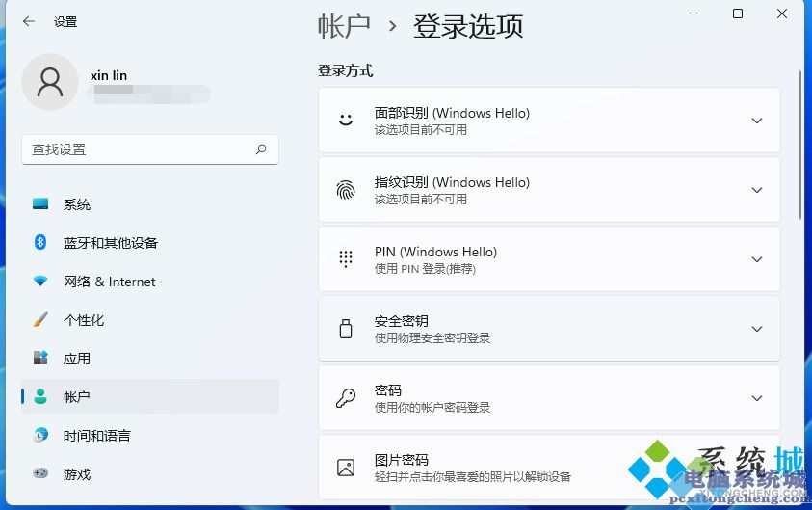Click the vertical scrollbar on the right

(x=800, y=146)
